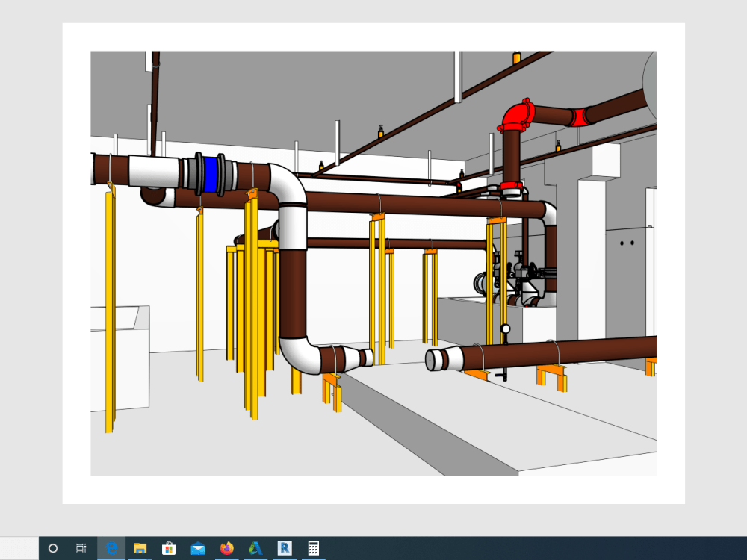The image size is (747, 560).
Task: Open the Microsoft Store app
Action: coord(169,549)
